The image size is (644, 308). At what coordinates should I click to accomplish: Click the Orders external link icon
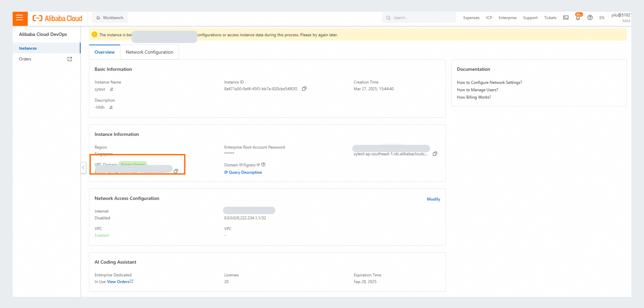point(70,59)
